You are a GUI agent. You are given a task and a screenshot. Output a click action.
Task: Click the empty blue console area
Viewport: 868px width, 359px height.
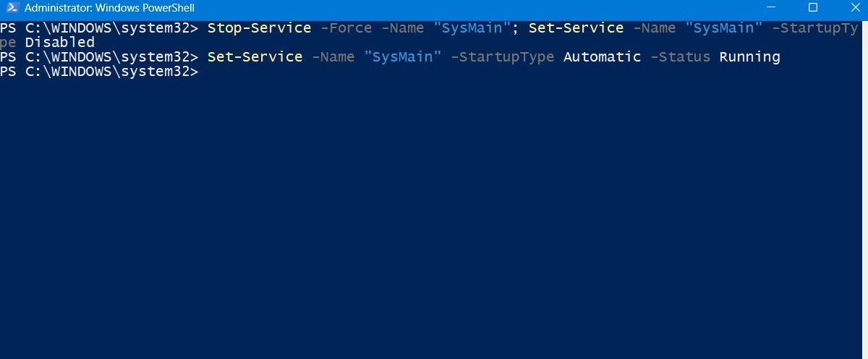tap(434, 217)
